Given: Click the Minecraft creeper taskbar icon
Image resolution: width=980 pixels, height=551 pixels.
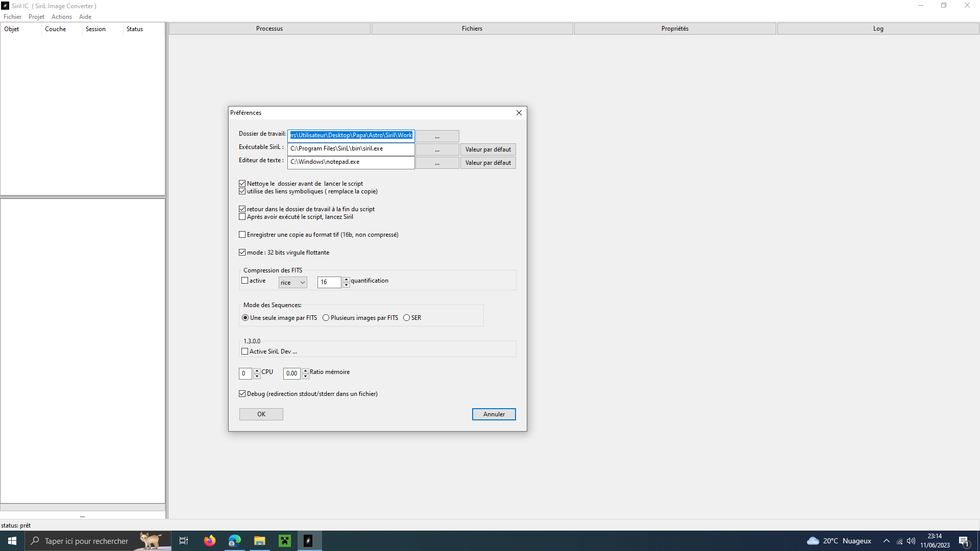Looking at the screenshot, I should click(284, 541).
